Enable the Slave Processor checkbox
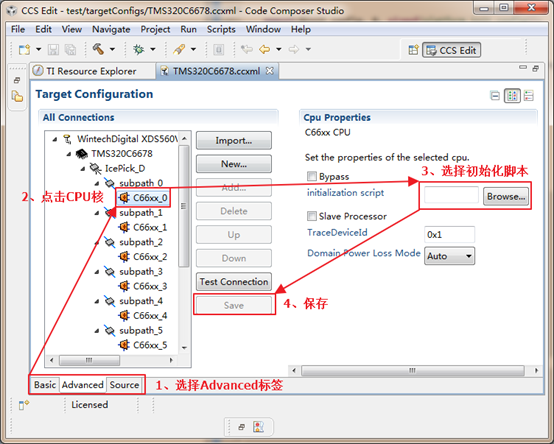The width and height of the screenshot is (554, 444). (312, 216)
